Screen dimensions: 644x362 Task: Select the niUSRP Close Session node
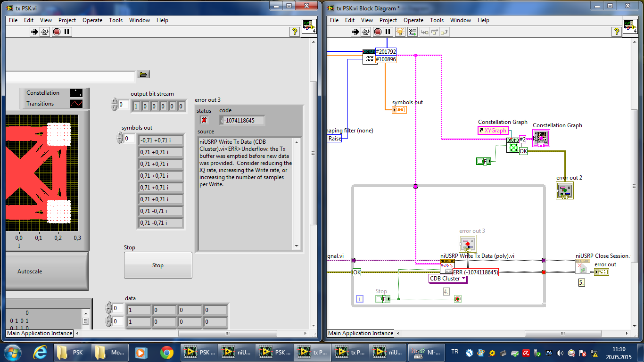coord(583,266)
